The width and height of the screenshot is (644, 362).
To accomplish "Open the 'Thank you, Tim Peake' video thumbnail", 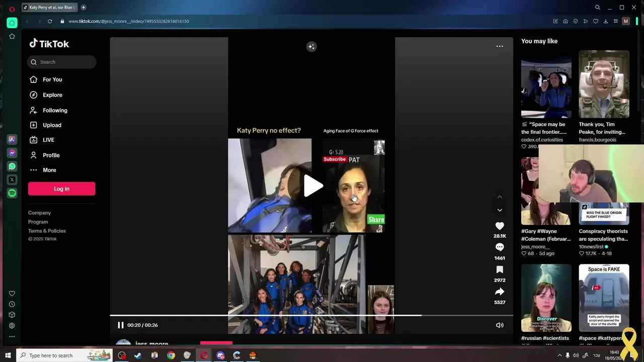I will click(604, 84).
